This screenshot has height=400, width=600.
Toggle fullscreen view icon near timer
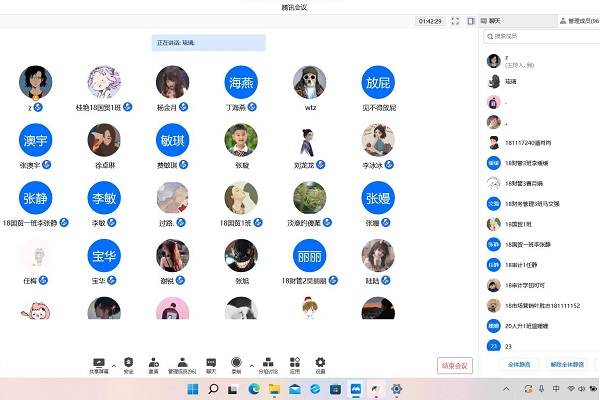pyautogui.click(x=455, y=20)
